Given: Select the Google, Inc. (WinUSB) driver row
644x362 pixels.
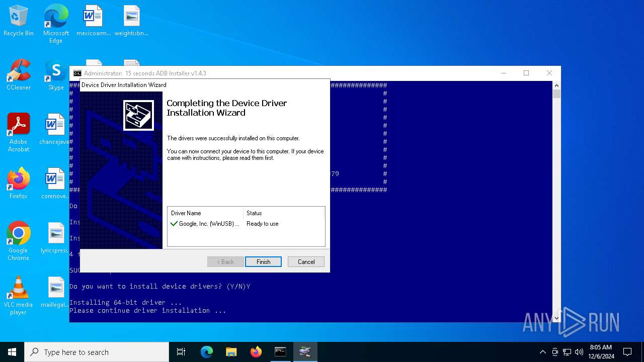Looking at the screenshot, I should [x=246, y=224].
